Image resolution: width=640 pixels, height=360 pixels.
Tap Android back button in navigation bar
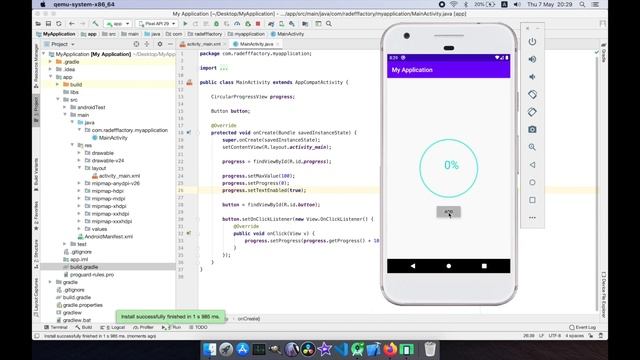413,266
